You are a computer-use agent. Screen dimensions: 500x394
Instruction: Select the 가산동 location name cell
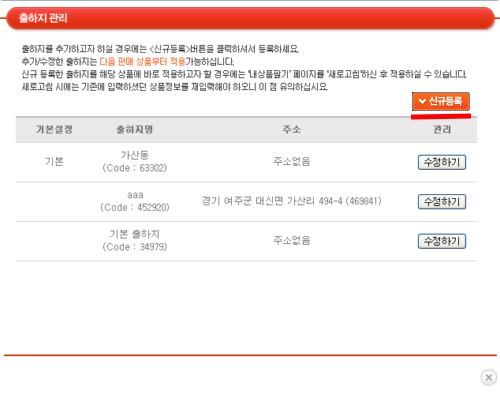click(x=135, y=155)
